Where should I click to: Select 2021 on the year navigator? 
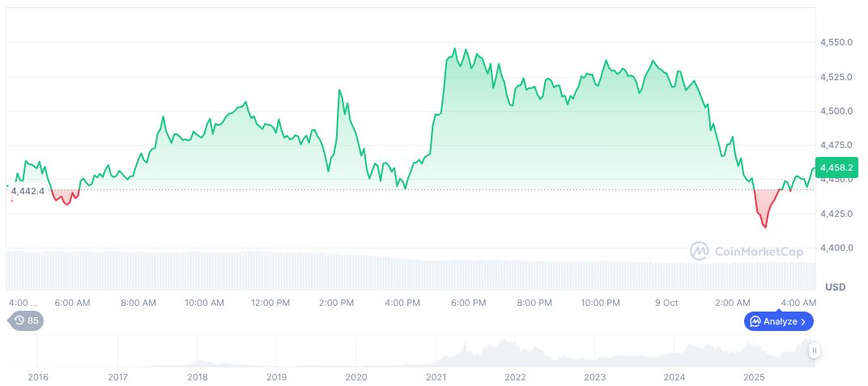pyautogui.click(x=436, y=377)
